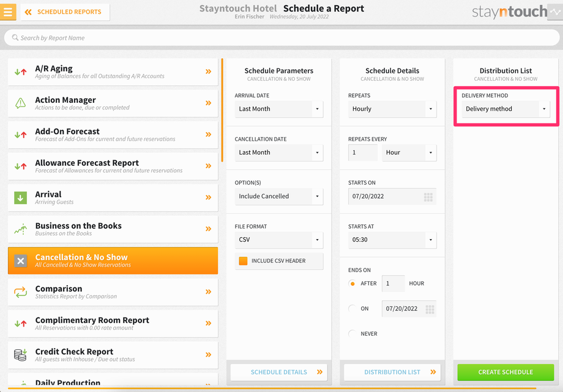Open Add-On Forecast report chevron
This screenshot has height=392, width=563.
[x=208, y=135]
